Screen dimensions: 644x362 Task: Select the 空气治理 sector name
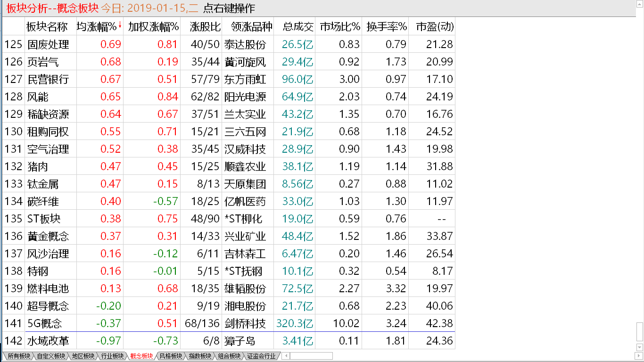pyautogui.click(x=48, y=149)
